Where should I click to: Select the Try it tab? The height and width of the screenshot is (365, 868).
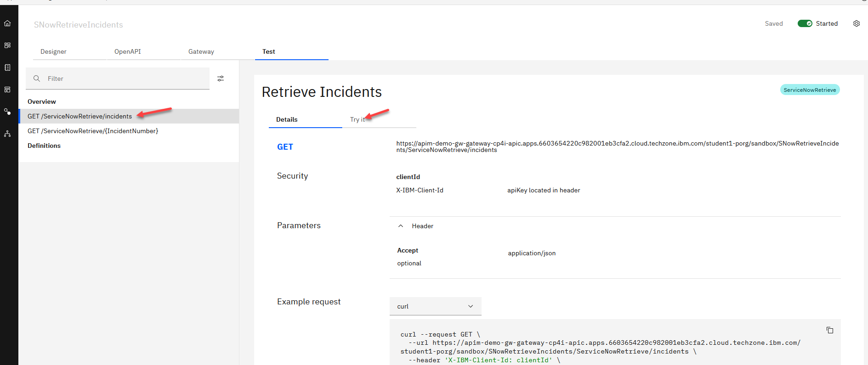click(357, 119)
